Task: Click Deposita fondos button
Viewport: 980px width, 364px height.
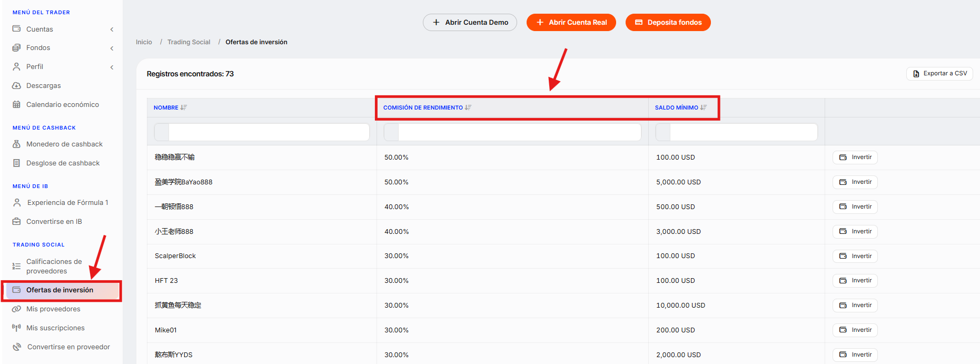Action: [668, 22]
